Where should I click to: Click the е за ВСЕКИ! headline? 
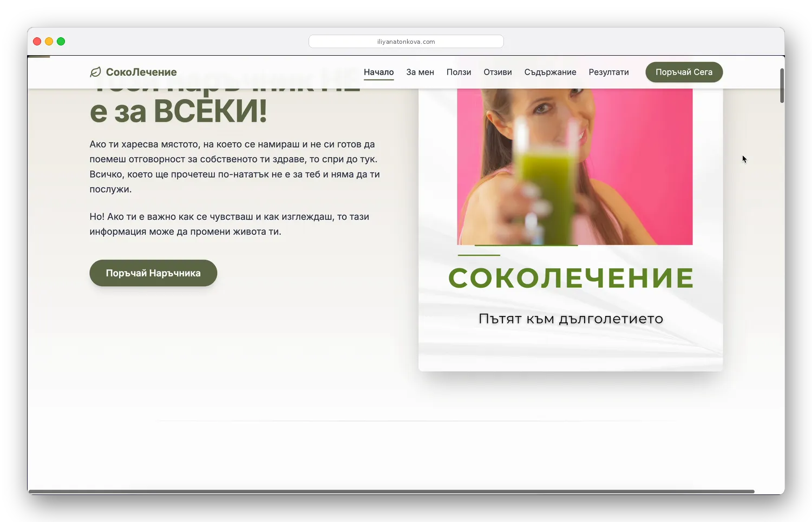tap(178, 111)
